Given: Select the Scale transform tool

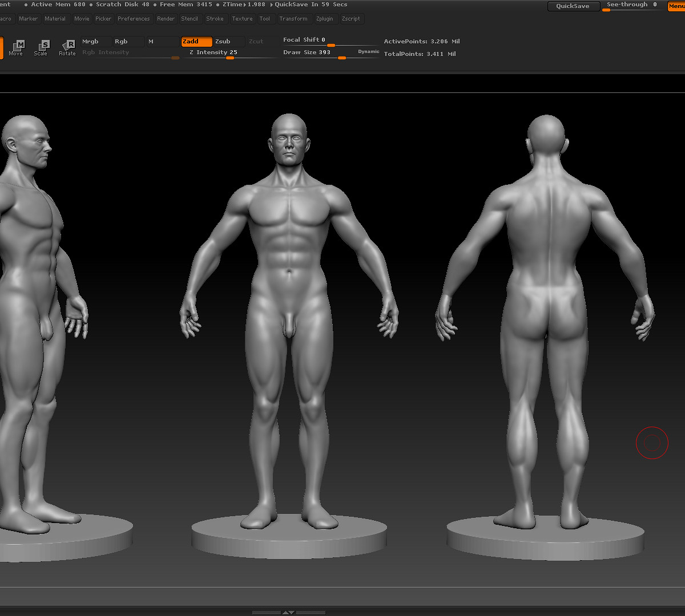Looking at the screenshot, I should coord(41,47).
